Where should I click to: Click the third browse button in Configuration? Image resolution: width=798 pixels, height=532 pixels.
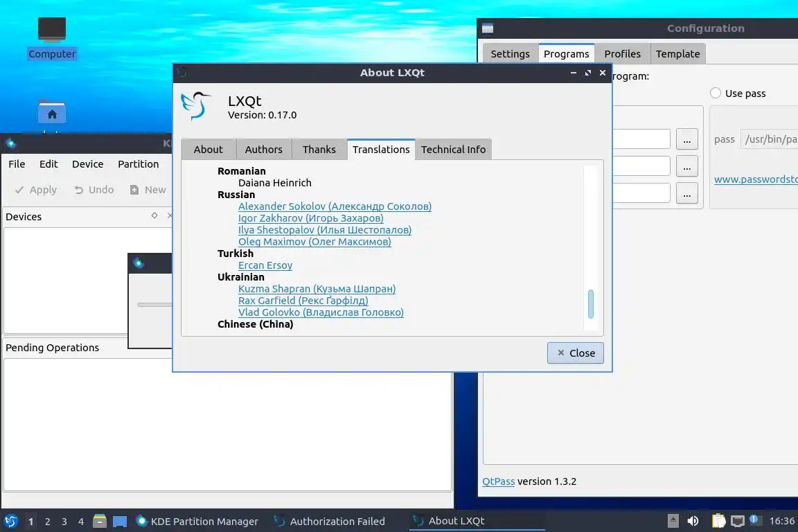686,193
